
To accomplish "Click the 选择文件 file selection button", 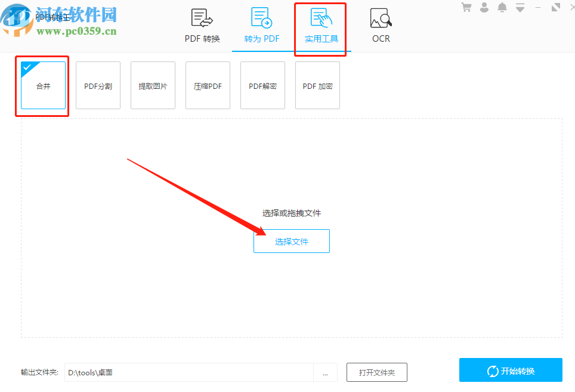I will pos(292,240).
